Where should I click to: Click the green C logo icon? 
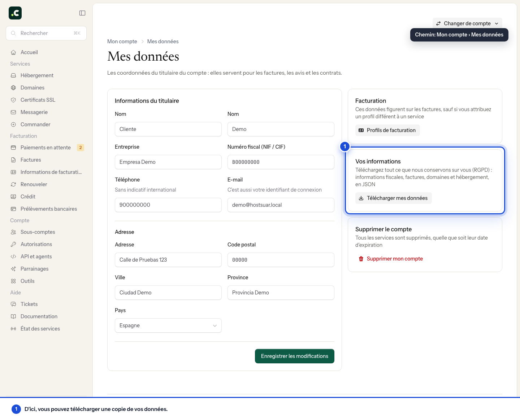15,13
